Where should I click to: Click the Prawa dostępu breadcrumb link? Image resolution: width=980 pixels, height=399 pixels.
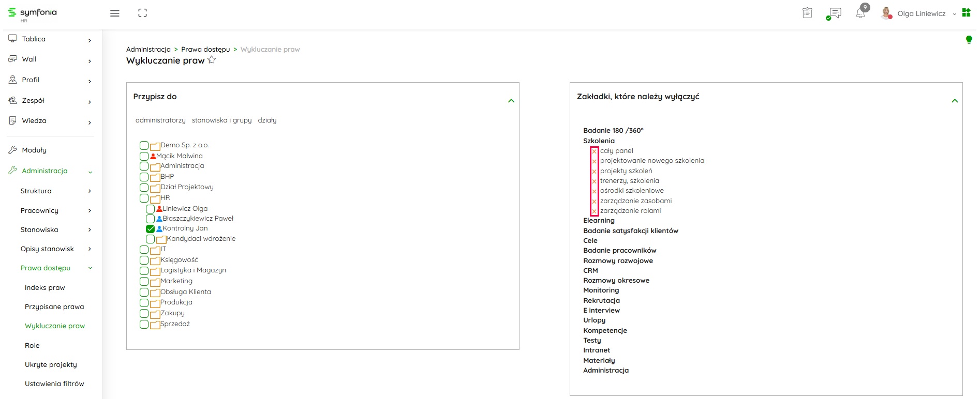coord(205,50)
